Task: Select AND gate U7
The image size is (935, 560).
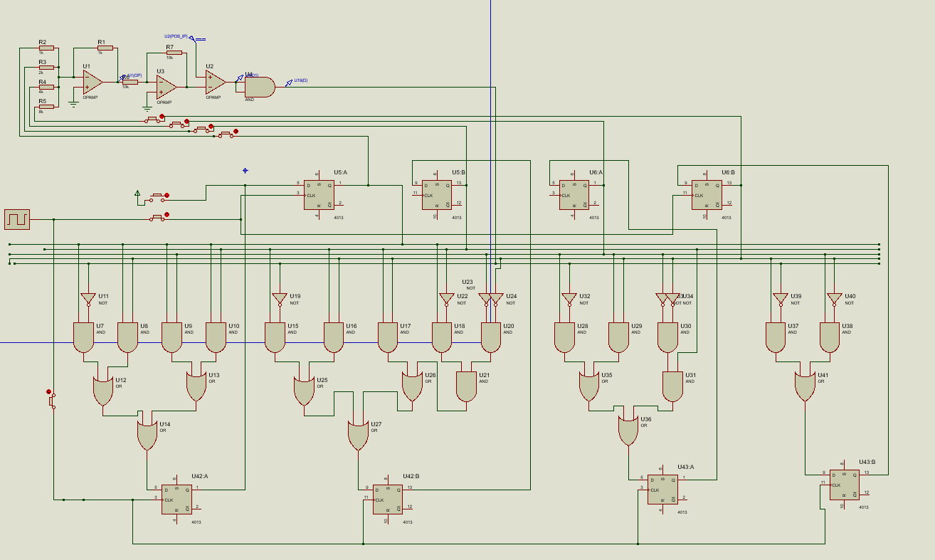Action: [x=83, y=337]
